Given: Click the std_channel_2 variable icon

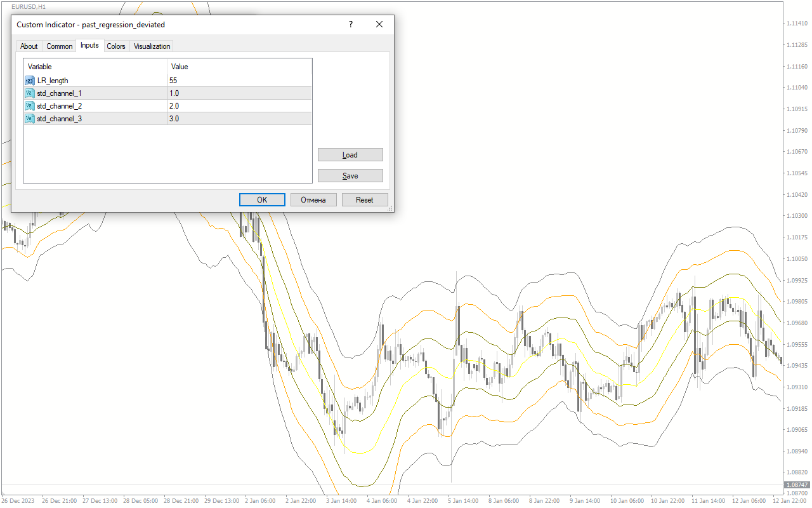Looking at the screenshot, I should click(x=30, y=105).
